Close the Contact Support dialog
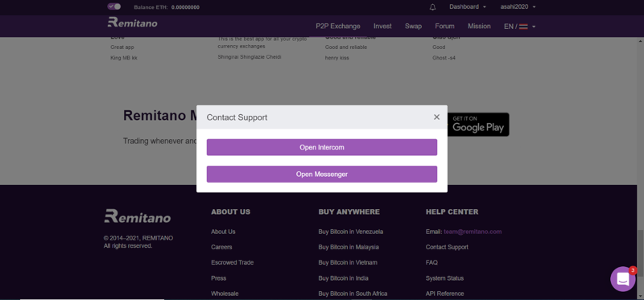The width and height of the screenshot is (644, 300). 436,117
